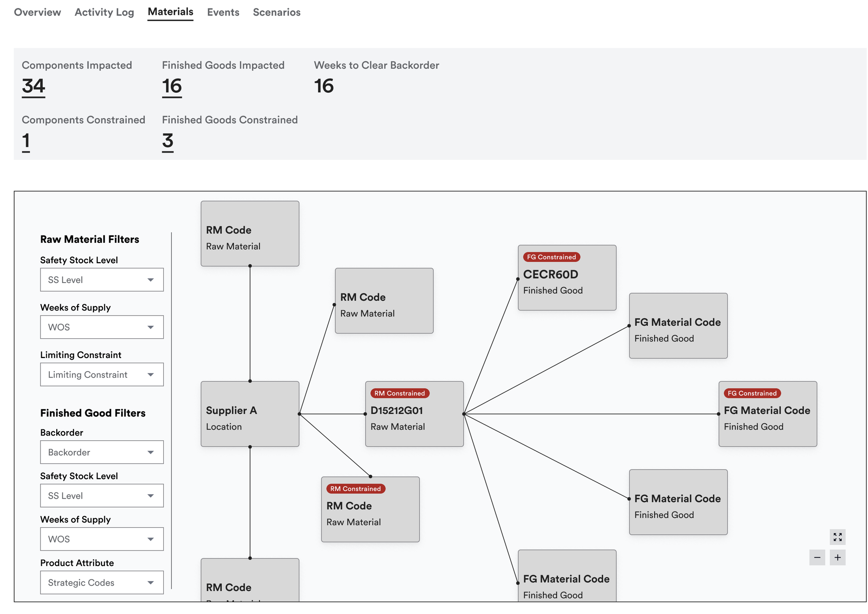Click RM Code node above Supplier A

coord(250,234)
